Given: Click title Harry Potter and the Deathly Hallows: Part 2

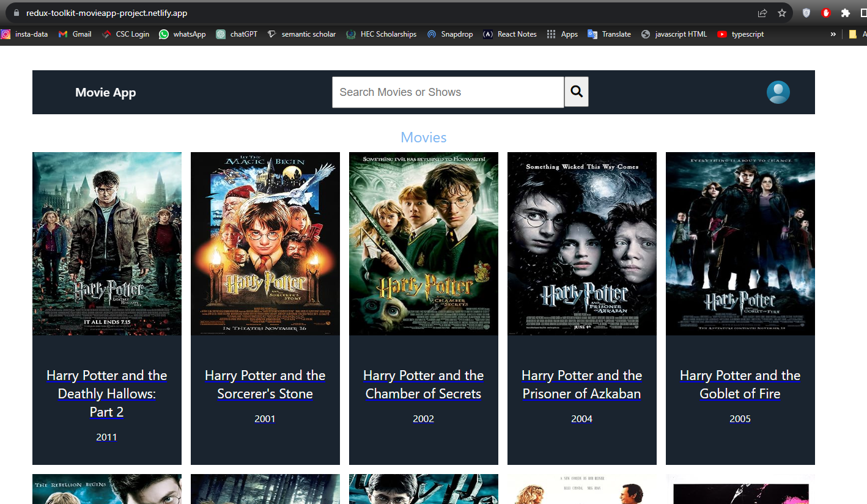Looking at the screenshot, I should pos(107,394).
